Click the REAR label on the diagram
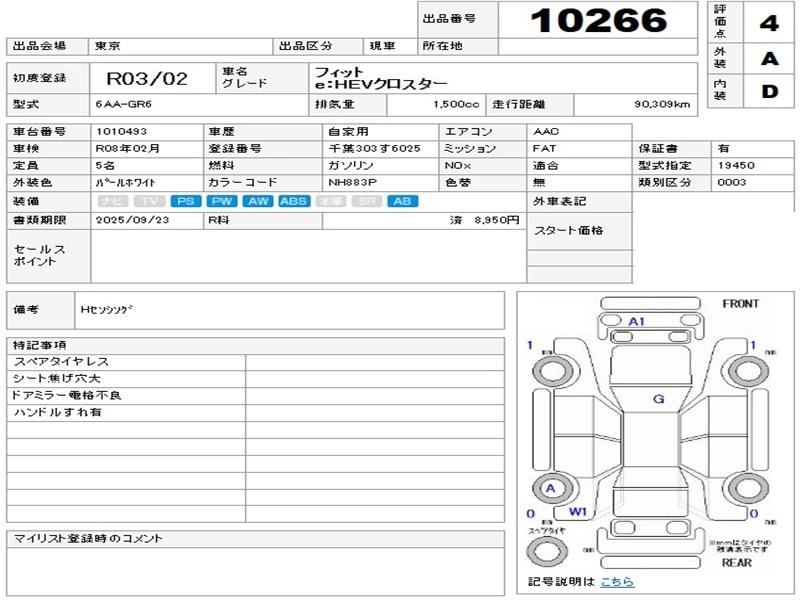Screen dimensions: 800x600 (737, 562)
